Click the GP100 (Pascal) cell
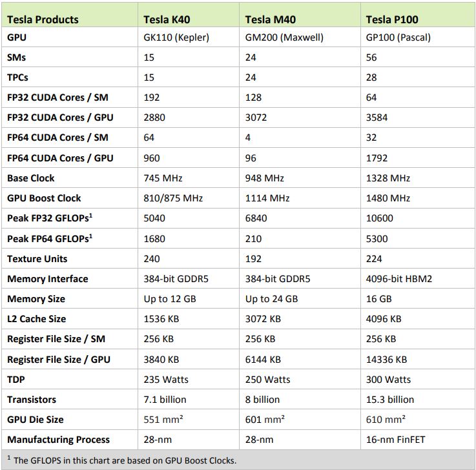This screenshot has width=476, height=470. [398, 37]
